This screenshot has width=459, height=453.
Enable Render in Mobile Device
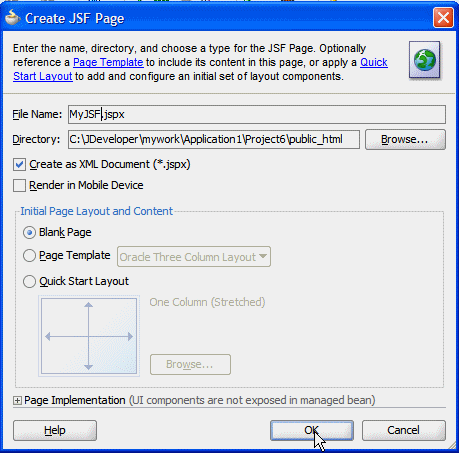pos(19,186)
